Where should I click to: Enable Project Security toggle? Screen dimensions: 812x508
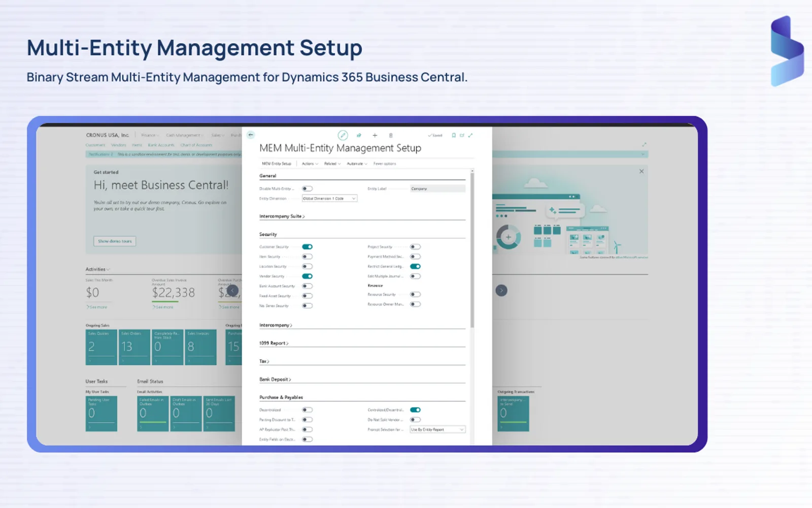point(415,247)
